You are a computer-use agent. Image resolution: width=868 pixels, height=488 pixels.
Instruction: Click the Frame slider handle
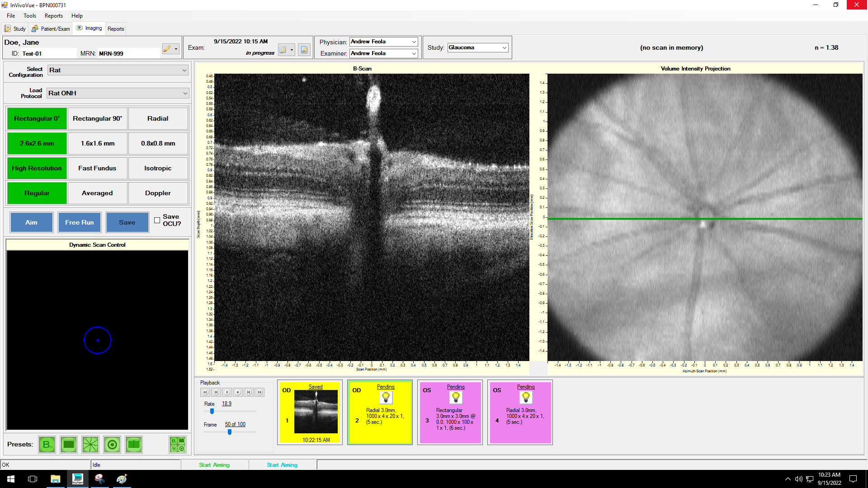230,432
